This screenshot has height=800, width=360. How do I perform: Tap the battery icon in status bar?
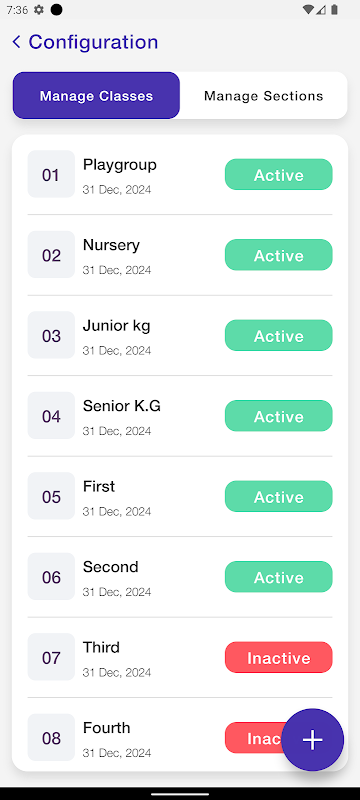pos(335,10)
